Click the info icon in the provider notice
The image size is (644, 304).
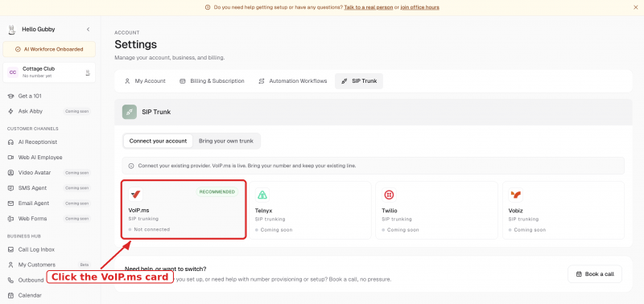(x=131, y=166)
